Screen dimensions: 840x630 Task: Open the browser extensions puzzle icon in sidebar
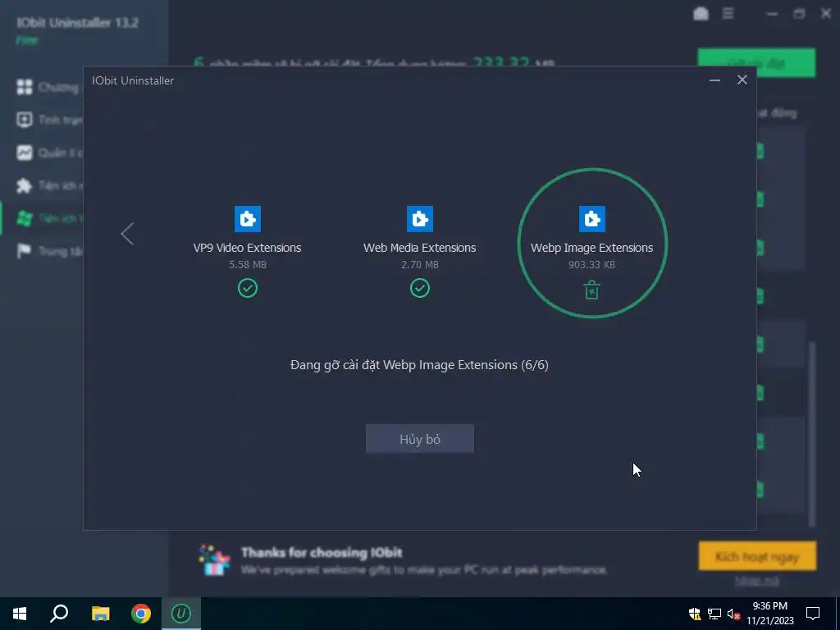click(24, 185)
